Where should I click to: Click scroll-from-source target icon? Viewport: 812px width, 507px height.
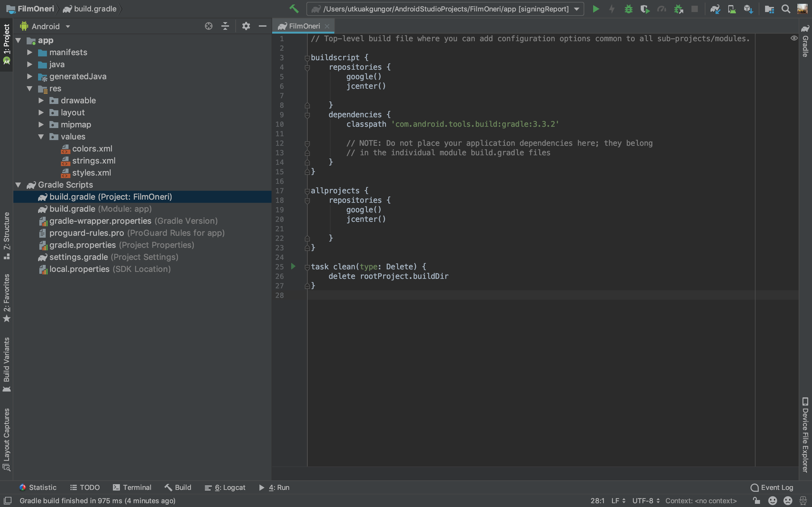[x=208, y=26]
